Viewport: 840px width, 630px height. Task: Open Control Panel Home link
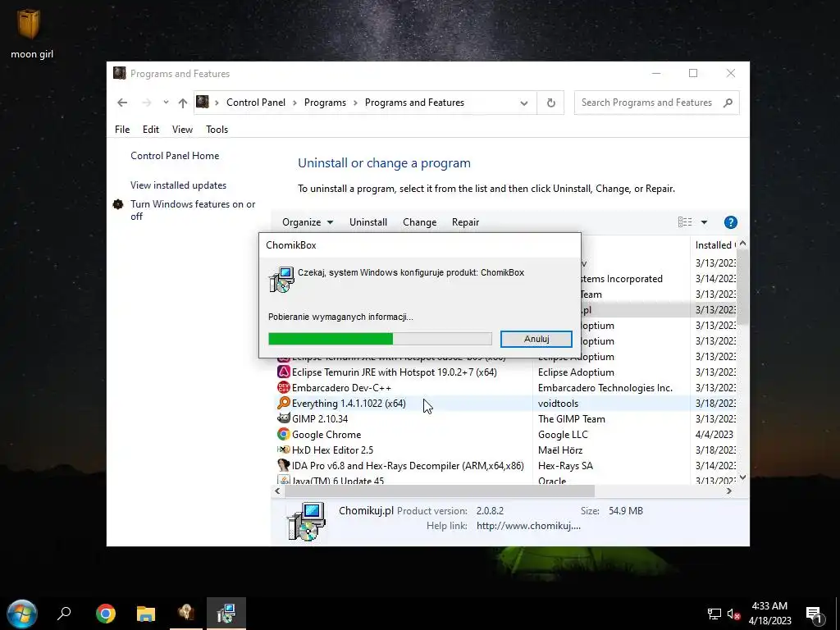tap(175, 156)
